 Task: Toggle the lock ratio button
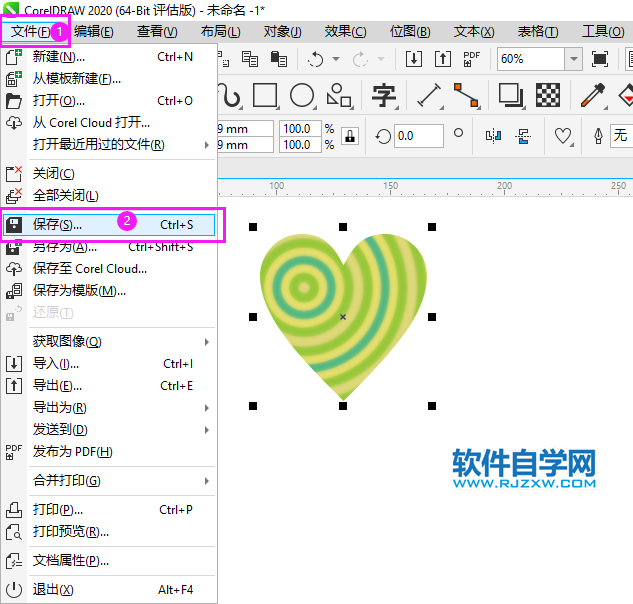[350, 136]
